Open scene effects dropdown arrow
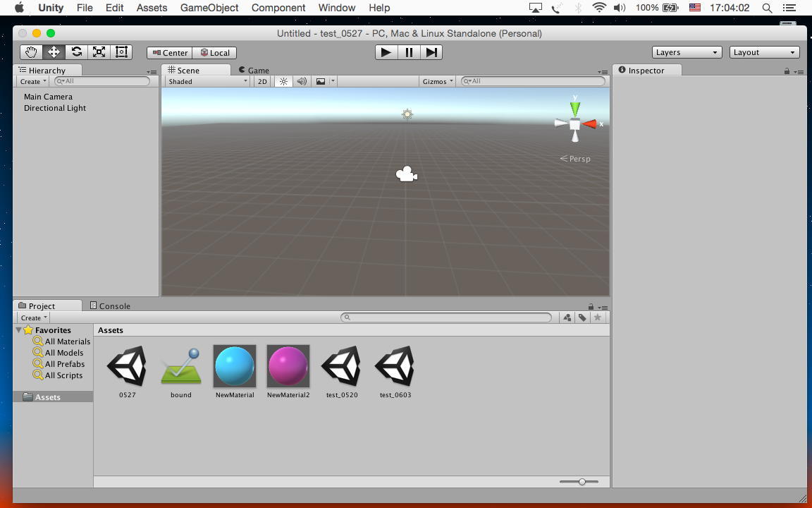This screenshot has width=812, height=508. tap(333, 81)
